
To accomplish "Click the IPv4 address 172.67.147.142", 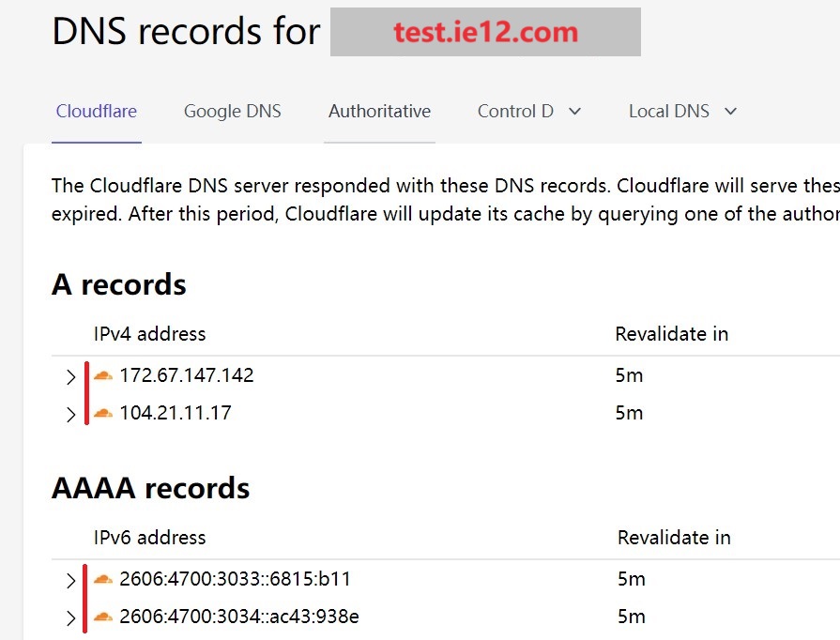I will [187, 375].
